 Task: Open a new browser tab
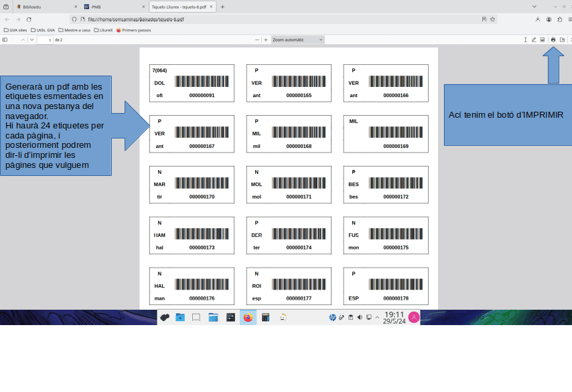coord(222,7)
